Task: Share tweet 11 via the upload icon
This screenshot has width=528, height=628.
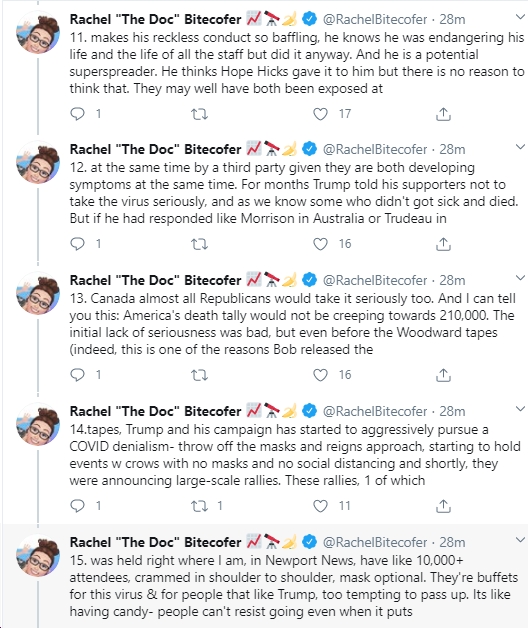Action: (x=443, y=114)
